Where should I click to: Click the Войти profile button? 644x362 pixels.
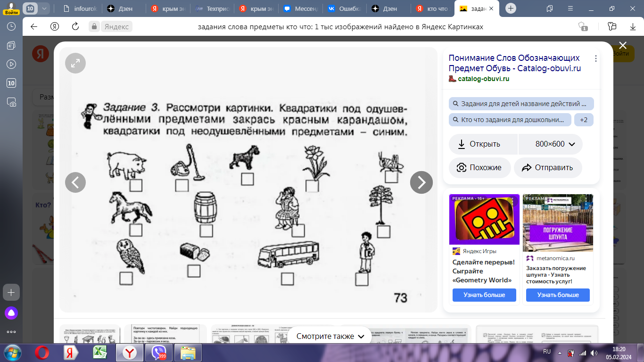(10, 8)
